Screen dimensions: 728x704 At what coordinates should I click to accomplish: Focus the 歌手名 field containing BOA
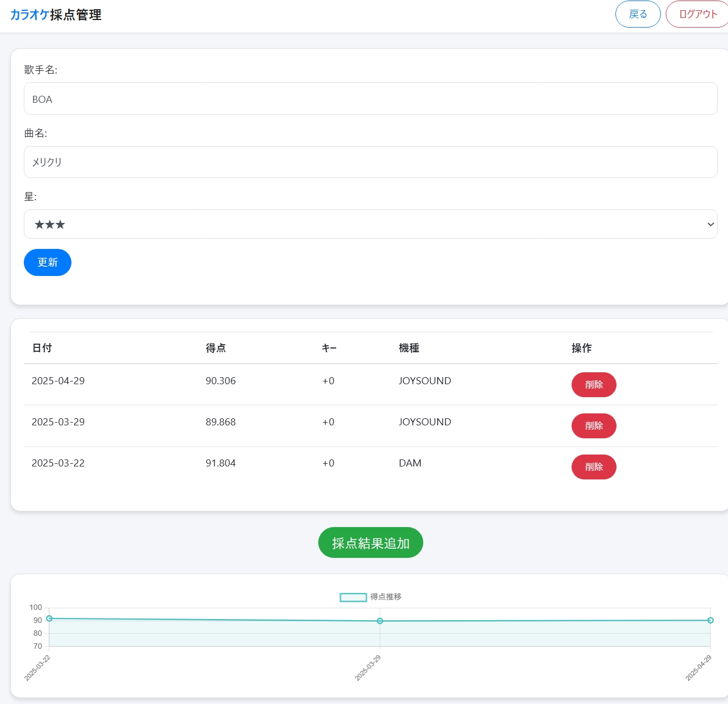(x=370, y=99)
